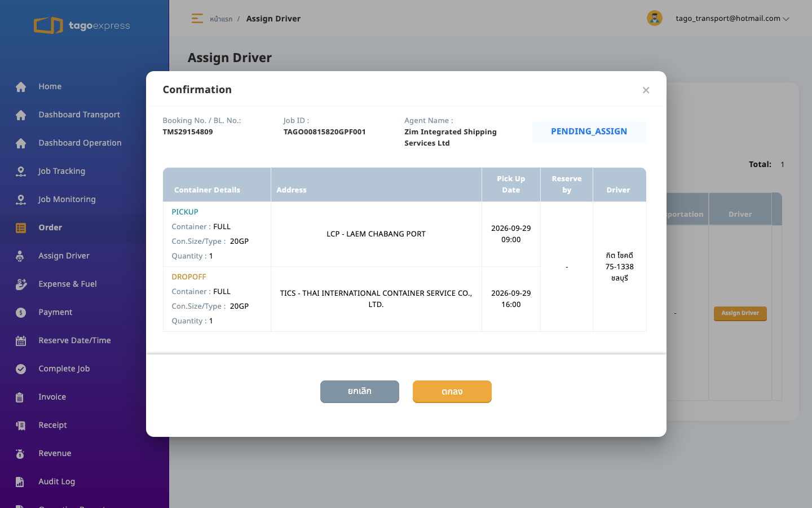Viewport: 812px width, 508px height.
Task: Click the Home icon in sidebar
Action: coord(21,87)
